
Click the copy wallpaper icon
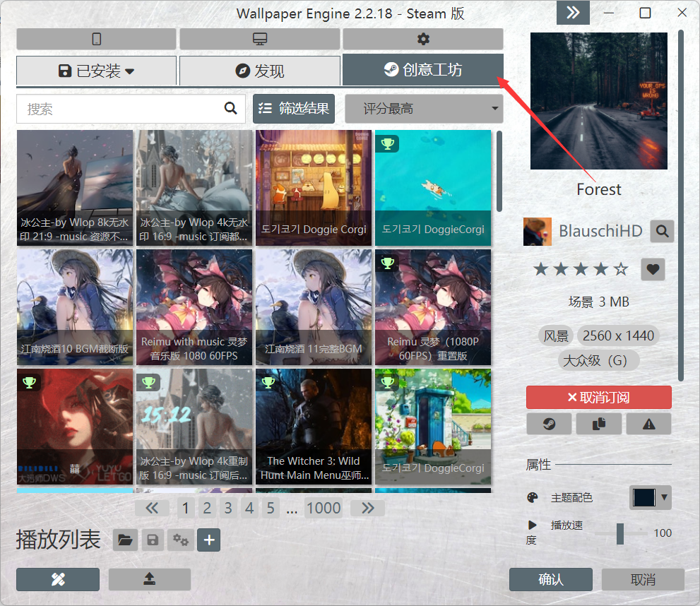[x=598, y=424]
